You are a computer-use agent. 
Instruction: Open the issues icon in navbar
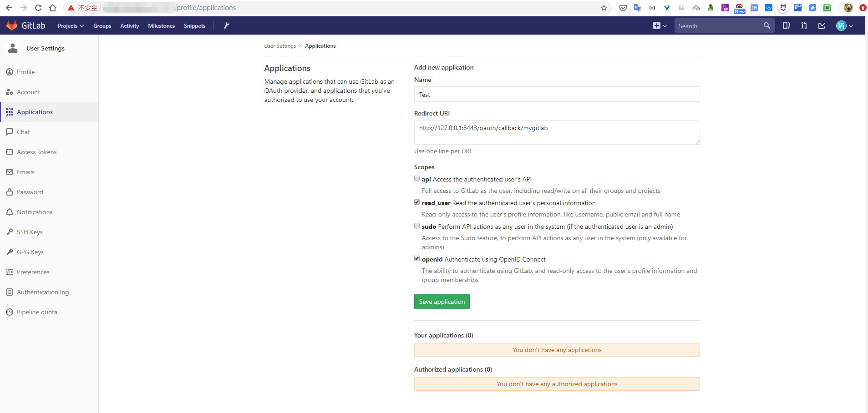[x=786, y=26]
